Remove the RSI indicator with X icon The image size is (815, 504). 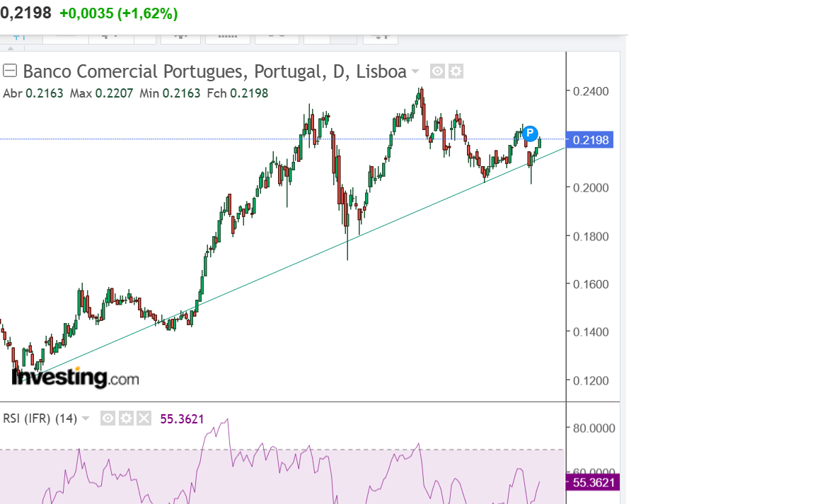point(144,418)
